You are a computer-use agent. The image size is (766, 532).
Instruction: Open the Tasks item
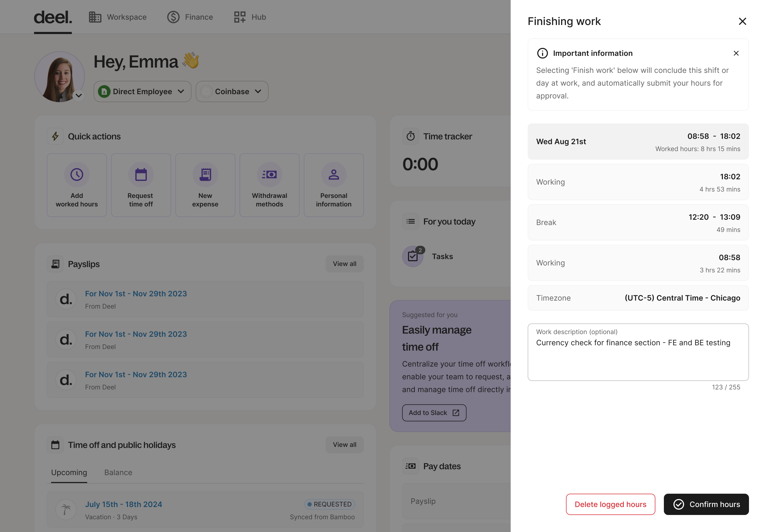pos(442,257)
